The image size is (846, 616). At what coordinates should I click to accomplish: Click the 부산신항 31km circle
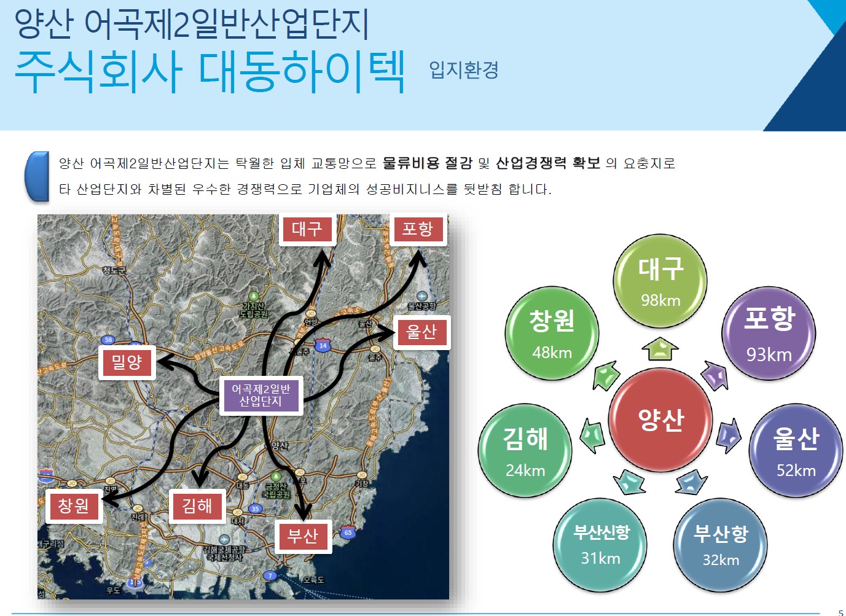(600, 545)
